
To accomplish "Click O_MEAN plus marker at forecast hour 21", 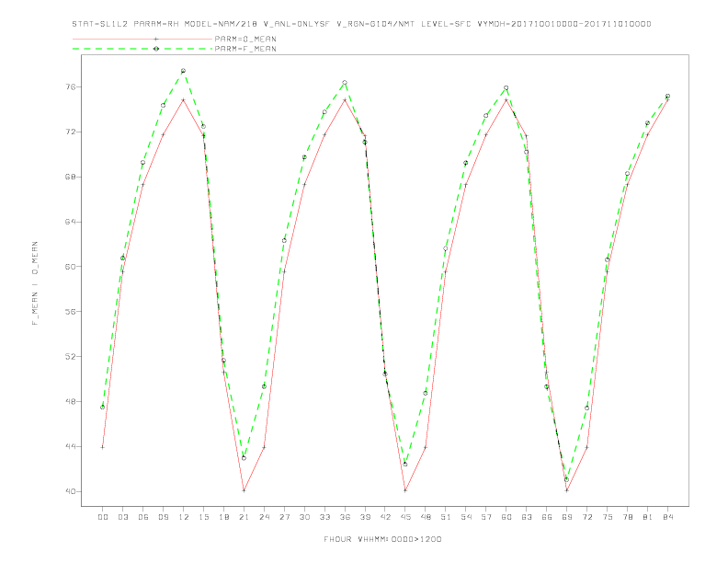I will click(244, 490).
